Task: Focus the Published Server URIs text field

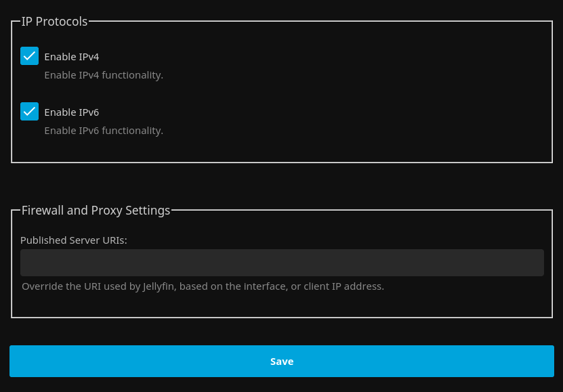Action: pyautogui.click(x=282, y=263)
